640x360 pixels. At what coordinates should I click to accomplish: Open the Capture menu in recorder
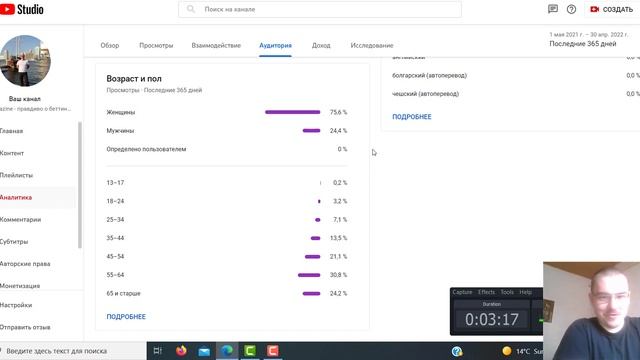click(462, 292)
